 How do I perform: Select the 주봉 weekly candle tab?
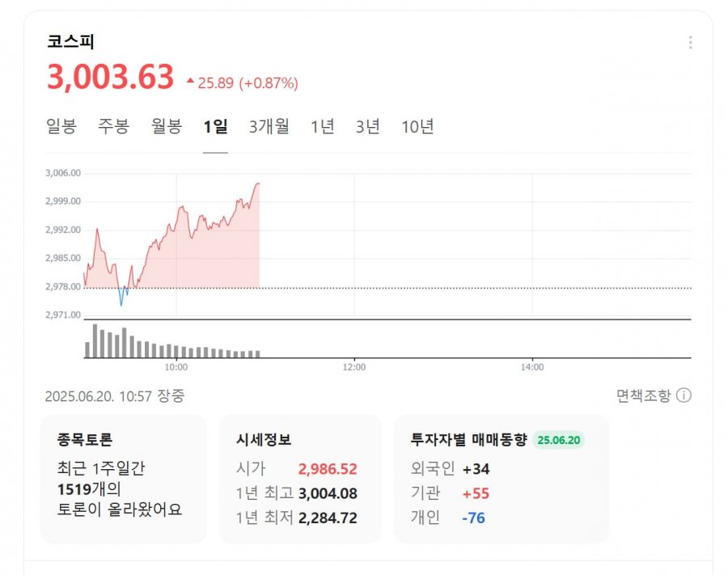tap(113, 126)
